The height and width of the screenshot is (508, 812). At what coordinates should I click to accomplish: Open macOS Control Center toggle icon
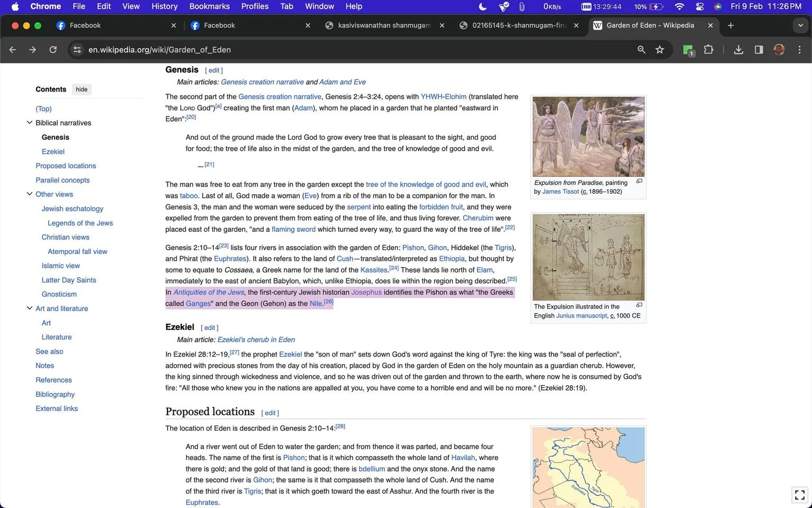[x=699, y=6]
